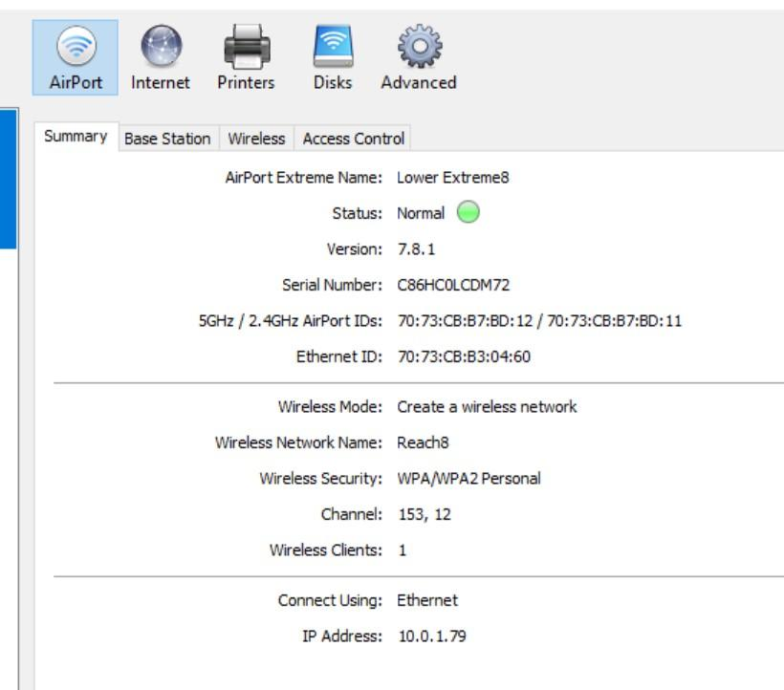The width and height of the screenshot is (784, 690).
Task: Click the Serial Number label
Action: pos(332,285)
